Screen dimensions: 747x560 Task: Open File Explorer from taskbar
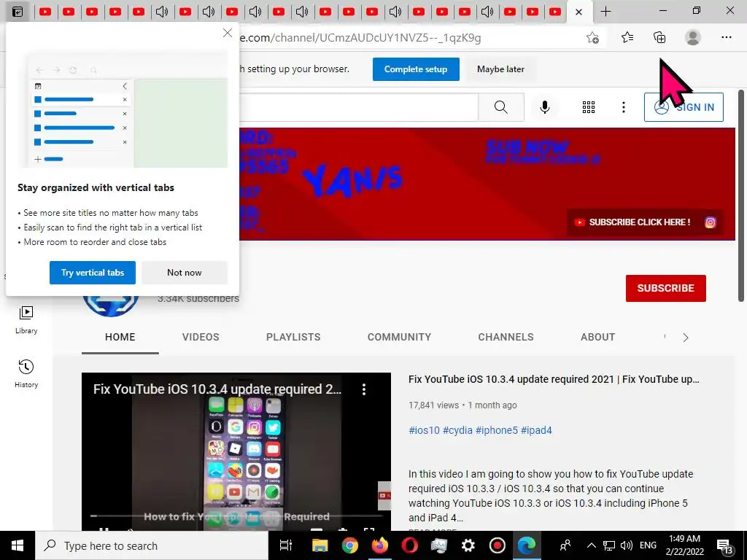click(x=320, y=545)
